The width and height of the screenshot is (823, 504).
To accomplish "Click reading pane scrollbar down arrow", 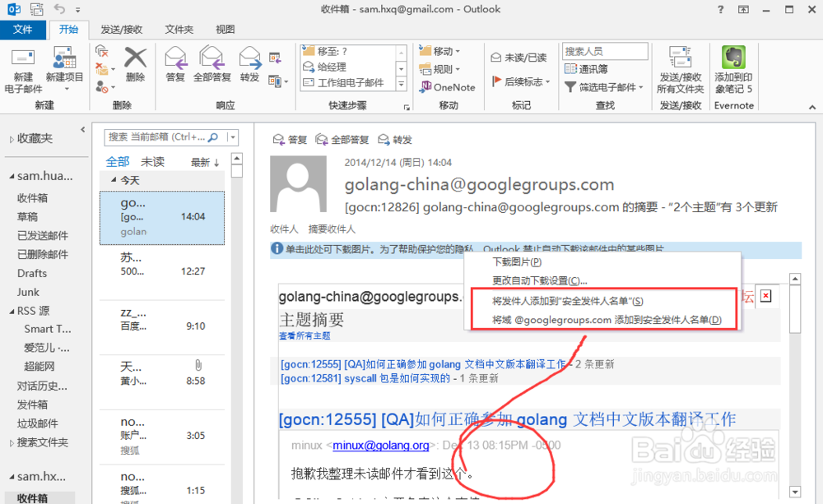I will pos(795,492).
